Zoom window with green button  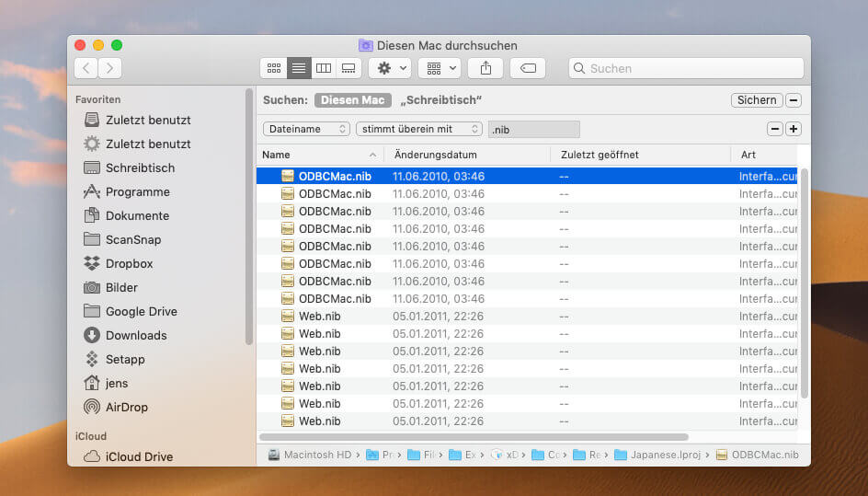(x=117, y=45)
